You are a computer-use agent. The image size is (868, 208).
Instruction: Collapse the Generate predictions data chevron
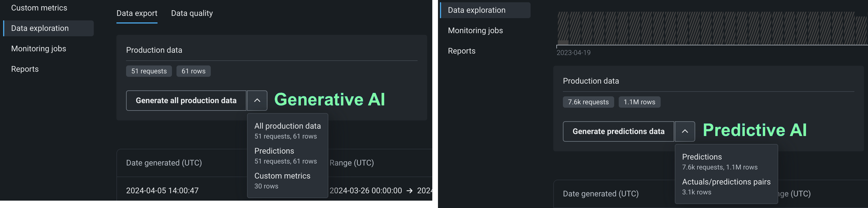[x=685, y=131]
